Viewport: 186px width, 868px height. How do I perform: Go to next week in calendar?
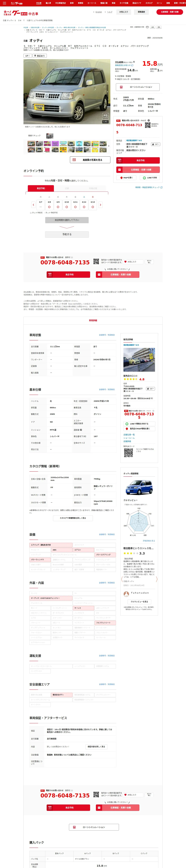tap(100, 205)
